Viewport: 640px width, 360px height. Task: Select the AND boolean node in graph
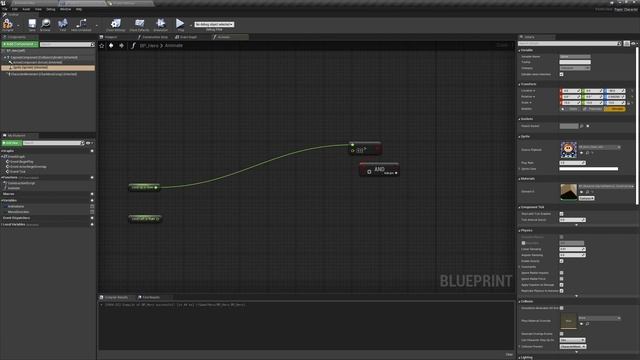click(379, 169)
